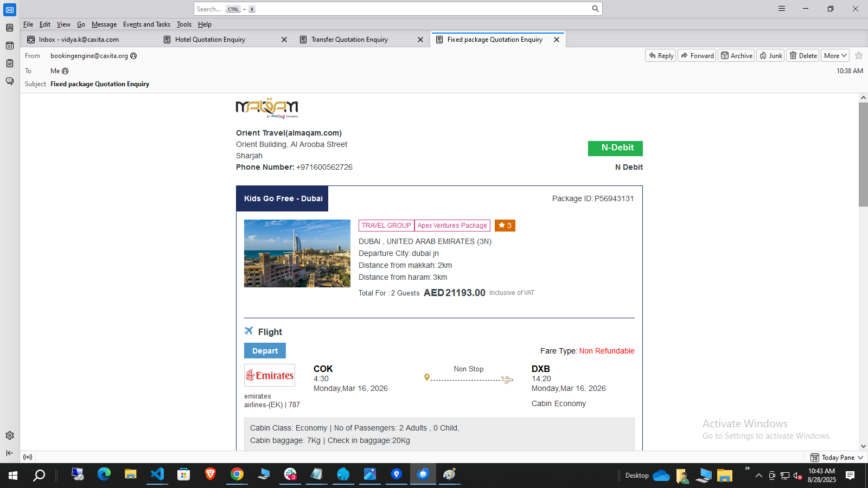Star this message with the star icon
This screenshot has width=868, height=488.
pos(859,55)
